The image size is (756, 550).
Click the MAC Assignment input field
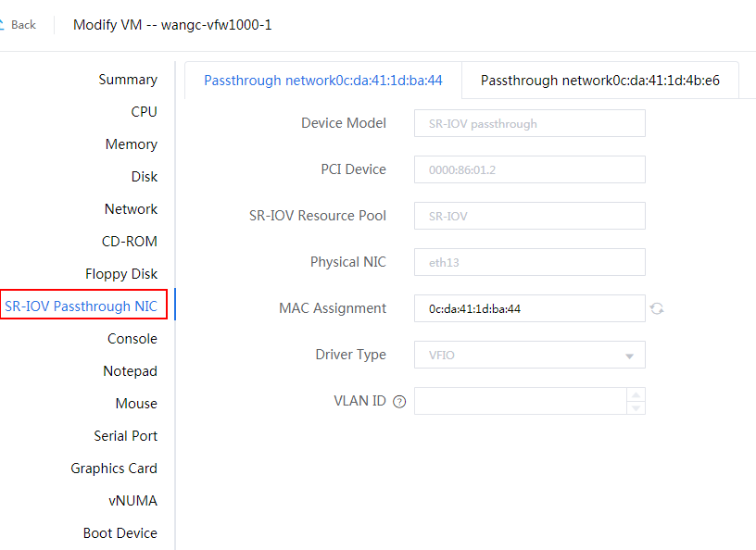529,308
